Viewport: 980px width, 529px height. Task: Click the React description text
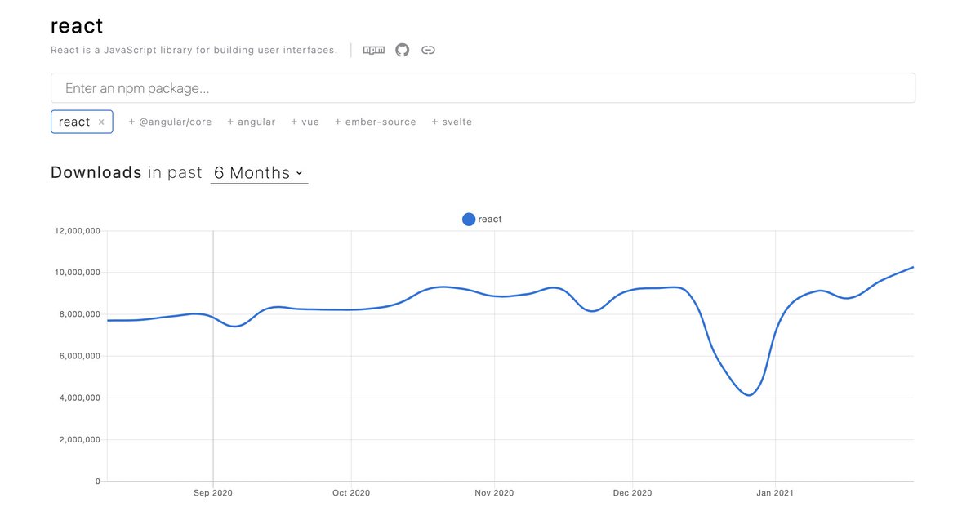point(194,51)
